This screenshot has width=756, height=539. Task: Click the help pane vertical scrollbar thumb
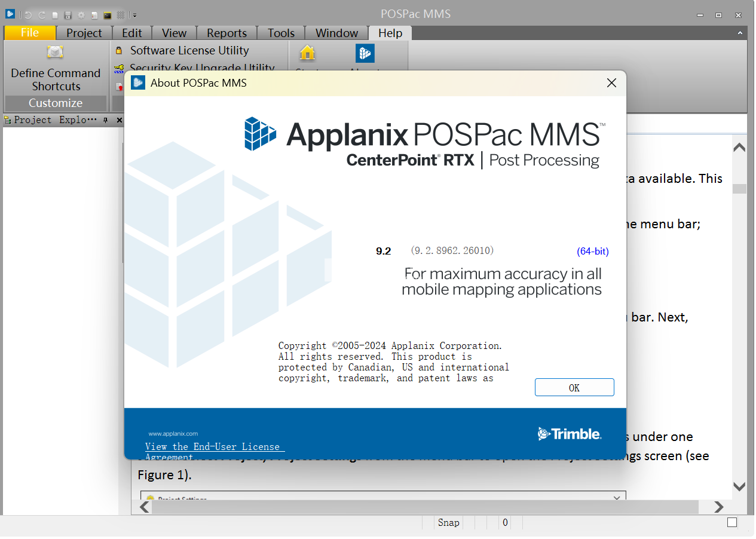pos(740,189)
